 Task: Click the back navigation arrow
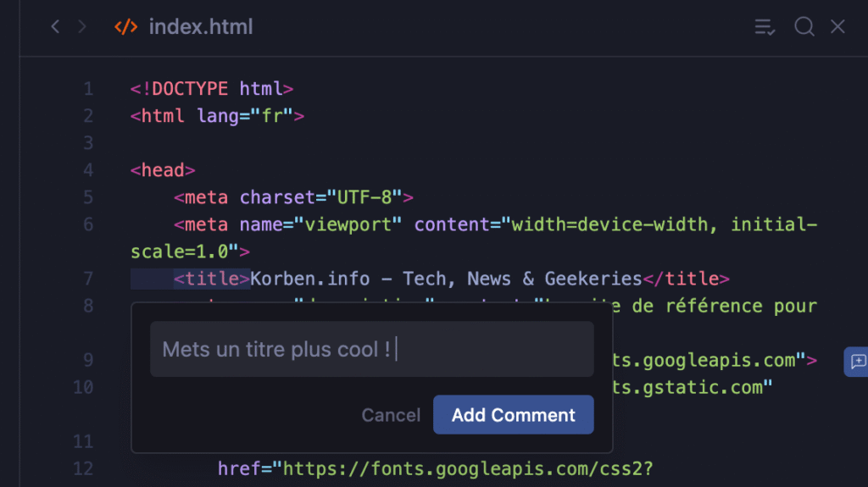pyautogui.click(x=55, y=27)
